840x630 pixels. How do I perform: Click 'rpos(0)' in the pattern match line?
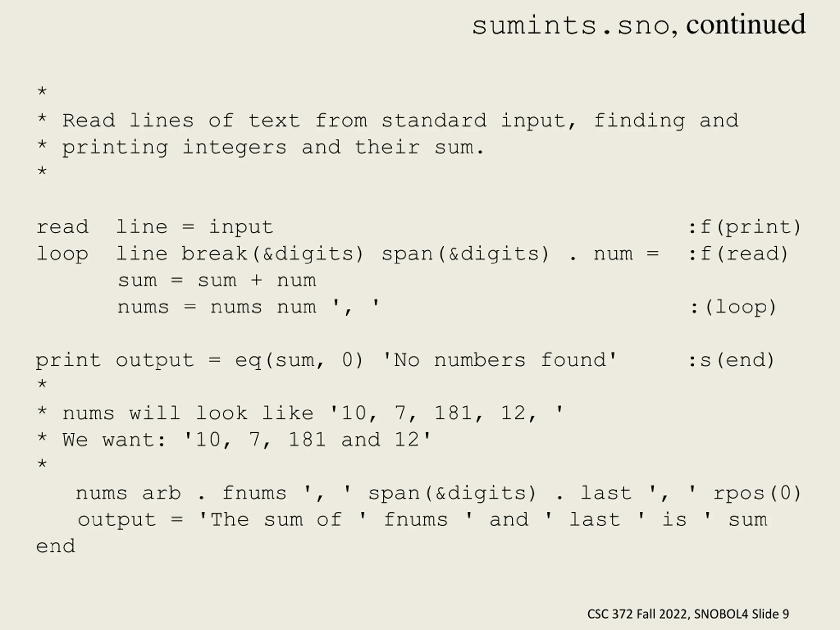[757, 493]
